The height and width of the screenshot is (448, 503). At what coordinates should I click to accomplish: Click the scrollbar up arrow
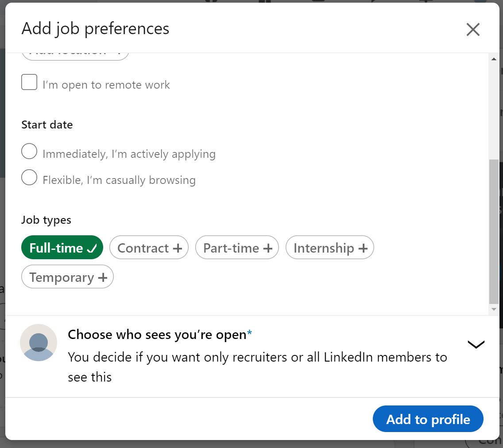(494, 59)
